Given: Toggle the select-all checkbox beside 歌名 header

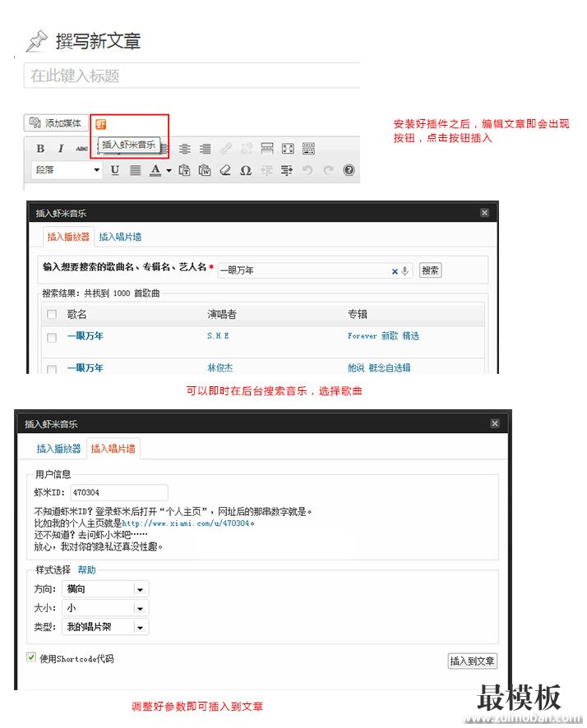Looking at the screenshot, I should click(52, 315).
